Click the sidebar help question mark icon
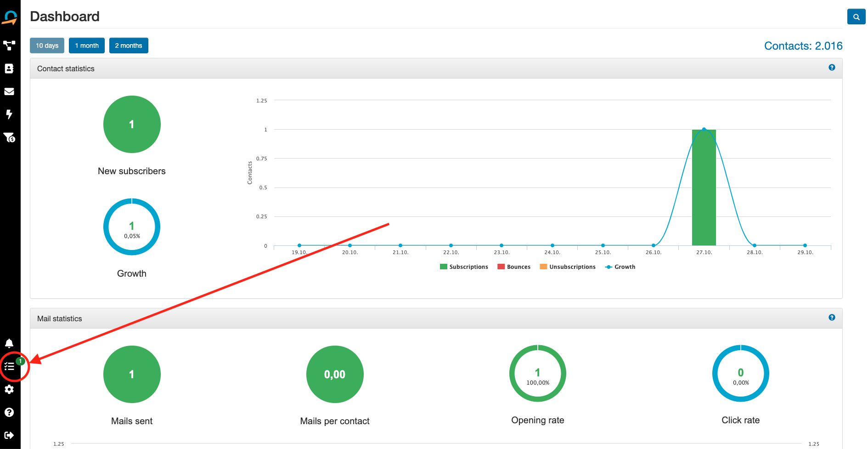 tap(9, 412)
